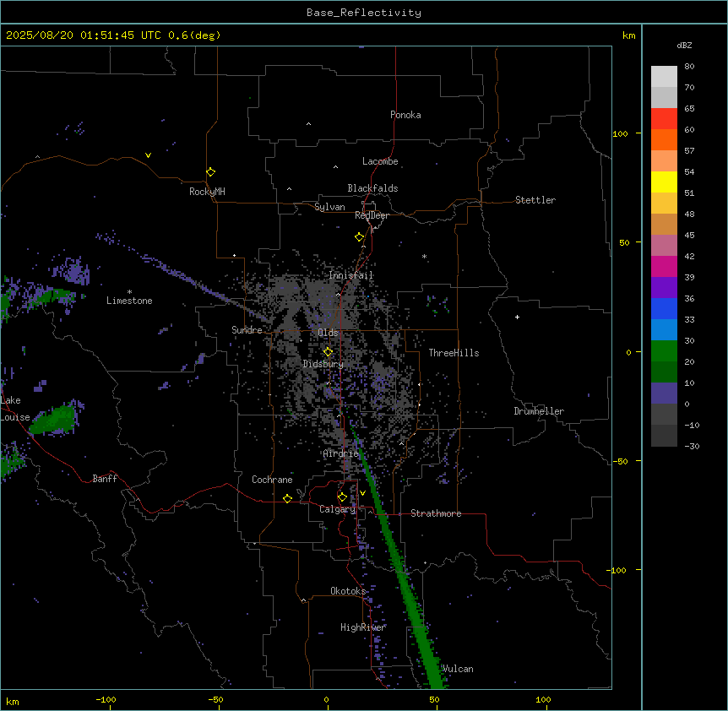The image size is (728, 711).
Task: Select the bright yellow legend swatch
Action: 664,182
